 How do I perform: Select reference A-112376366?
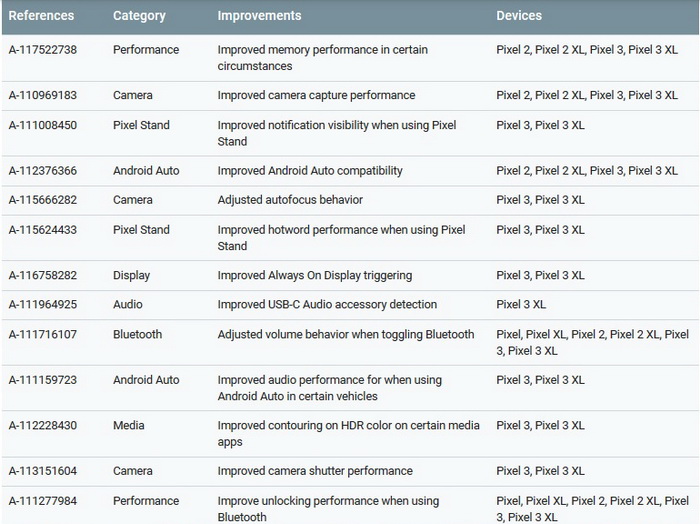tap(43, 171)
